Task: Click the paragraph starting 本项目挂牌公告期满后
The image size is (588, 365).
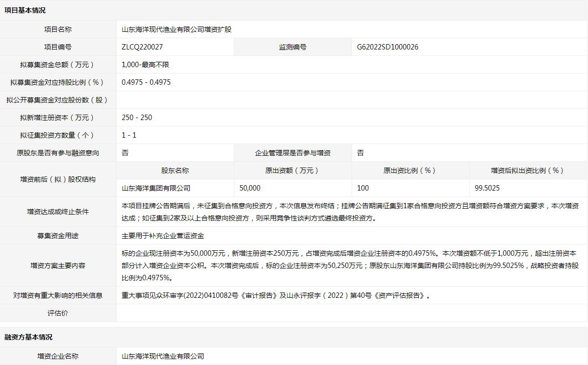Action: point(350,212)
